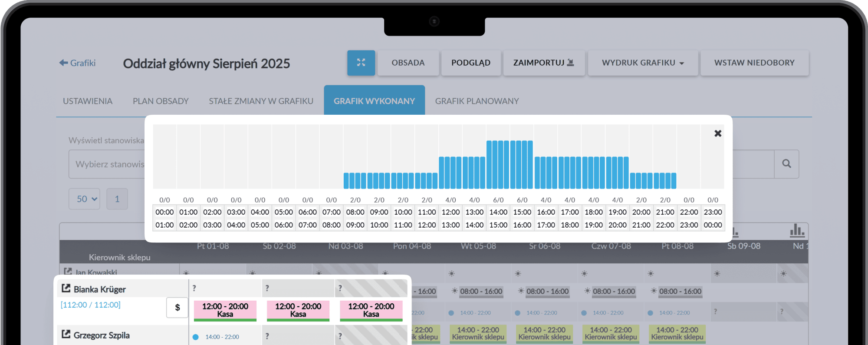The width and height of the screenshot is (868, 345).
Task: Select the 08:00 09:00 hour cell
Action: [355, 219]
